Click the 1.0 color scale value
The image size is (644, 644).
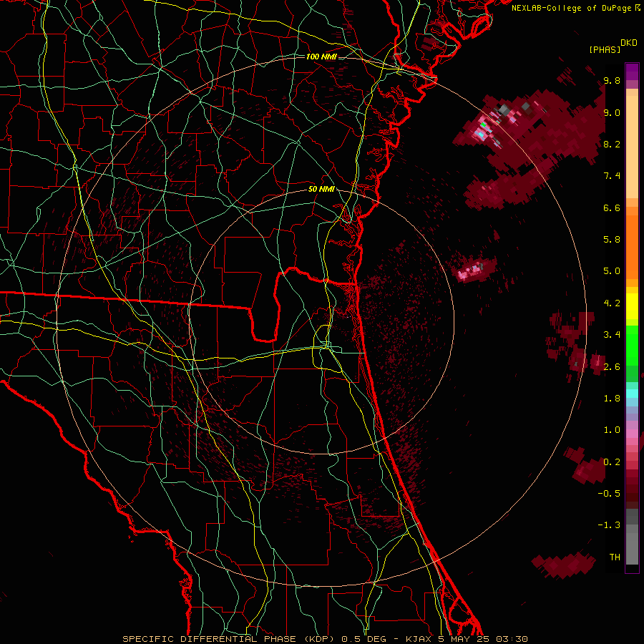pos(612,431)
